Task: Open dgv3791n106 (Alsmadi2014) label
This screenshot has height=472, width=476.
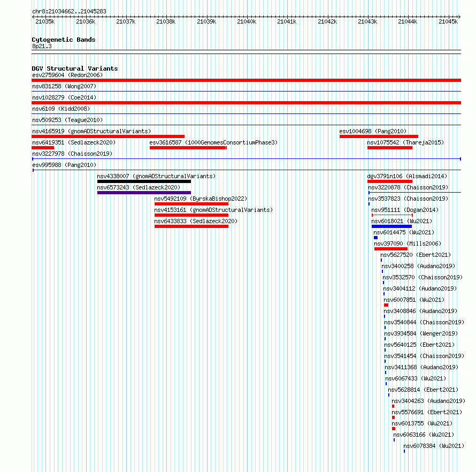Action: [407, 176]
